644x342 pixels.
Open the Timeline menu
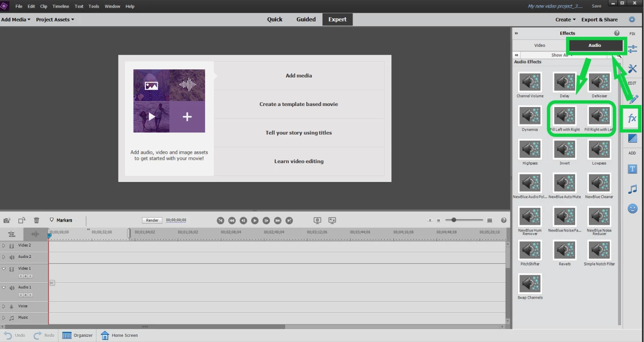point(61,6)
